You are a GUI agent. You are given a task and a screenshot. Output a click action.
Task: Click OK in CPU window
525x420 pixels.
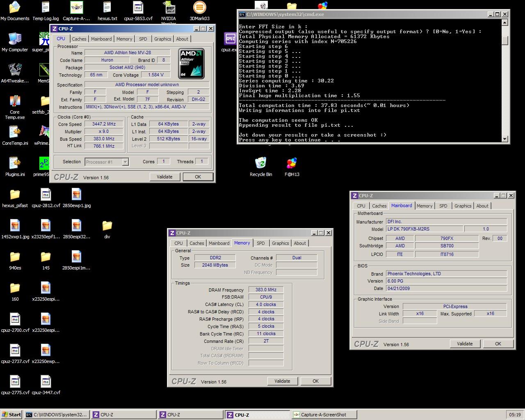tap(198, 177)
